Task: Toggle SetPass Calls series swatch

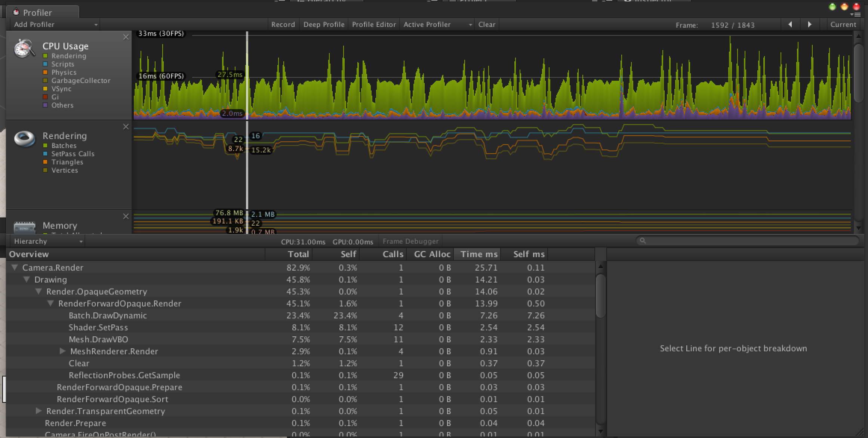Action: pos(45,154)
